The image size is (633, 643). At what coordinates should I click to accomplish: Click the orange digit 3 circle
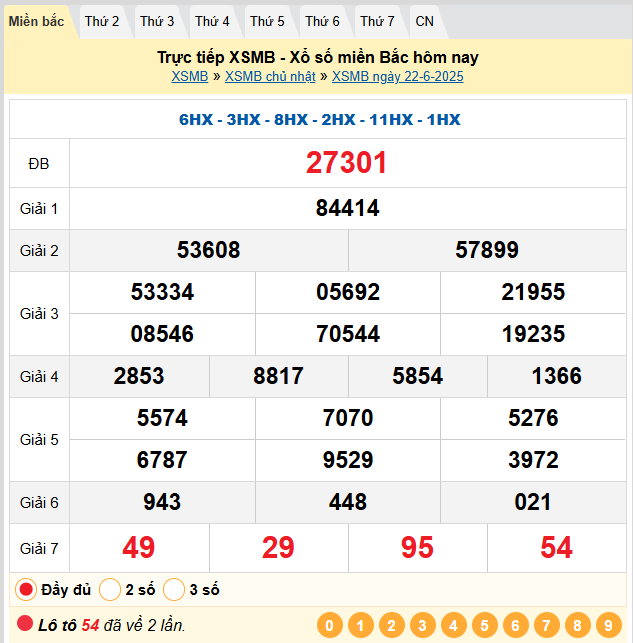click(x=422, y=625)
